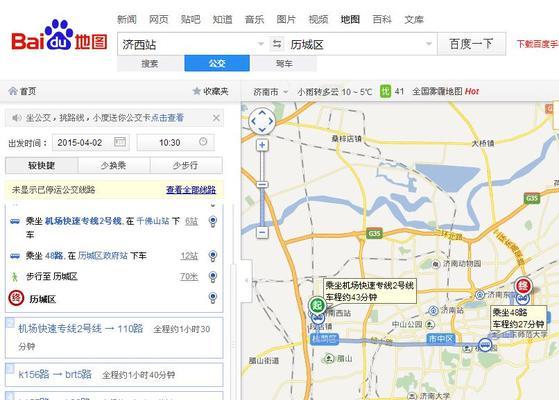Screen dimensions: 559x400
Task: Locate the 历城区 end point on map
Action: pyautogui.click(x=213, y=297)
